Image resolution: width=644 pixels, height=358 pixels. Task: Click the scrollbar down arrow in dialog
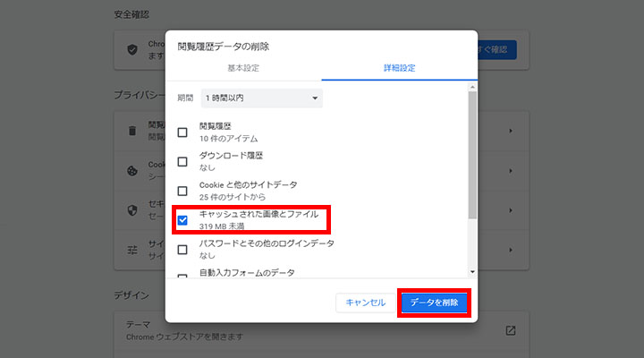[x=472, y=270]
